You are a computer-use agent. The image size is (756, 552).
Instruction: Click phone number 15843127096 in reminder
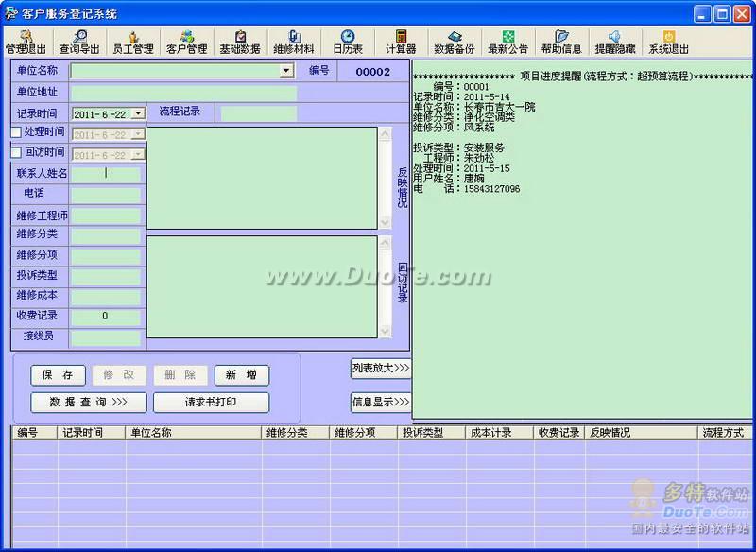(x=491, y=189)
